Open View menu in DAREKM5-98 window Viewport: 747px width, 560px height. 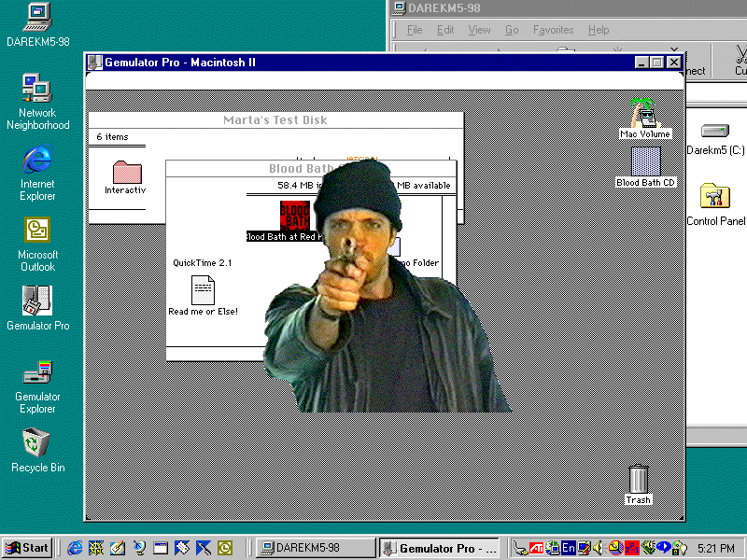tap(479, 30)
